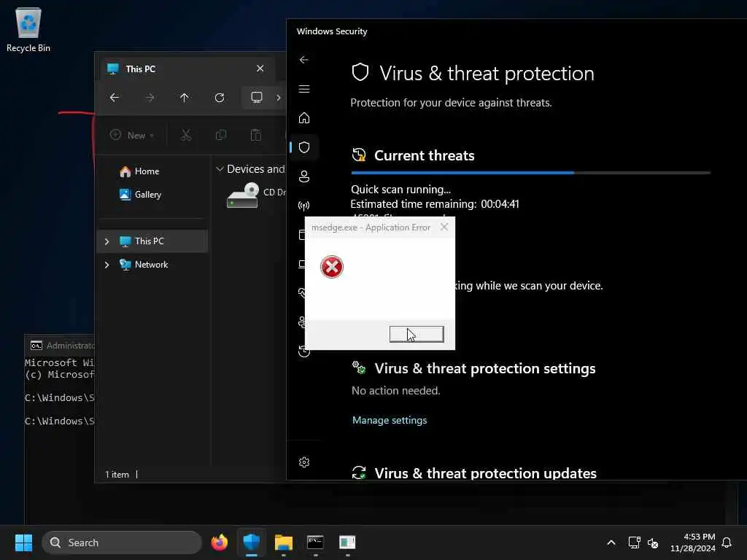
Task: Click the Administrator command prompt title bar
Action: (x=60, y=346)
